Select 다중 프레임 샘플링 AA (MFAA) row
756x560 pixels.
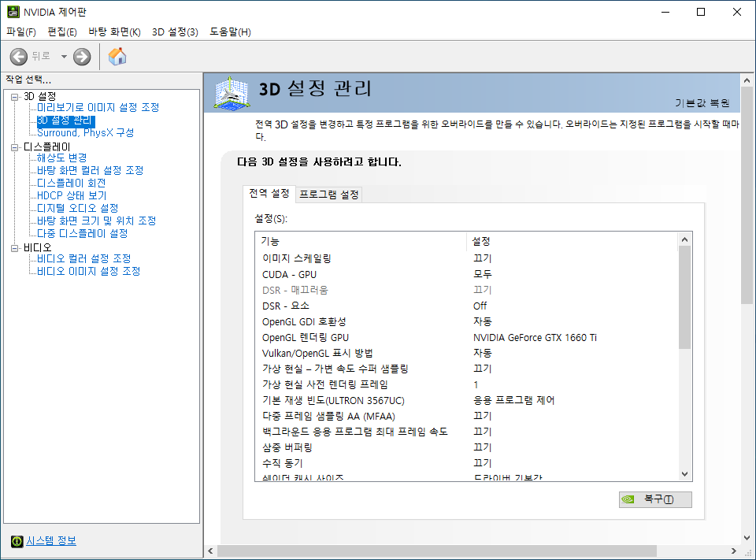[466, 417]
